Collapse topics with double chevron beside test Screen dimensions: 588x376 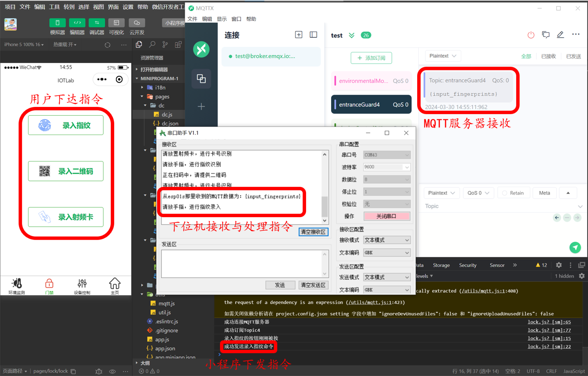point(352,35)
